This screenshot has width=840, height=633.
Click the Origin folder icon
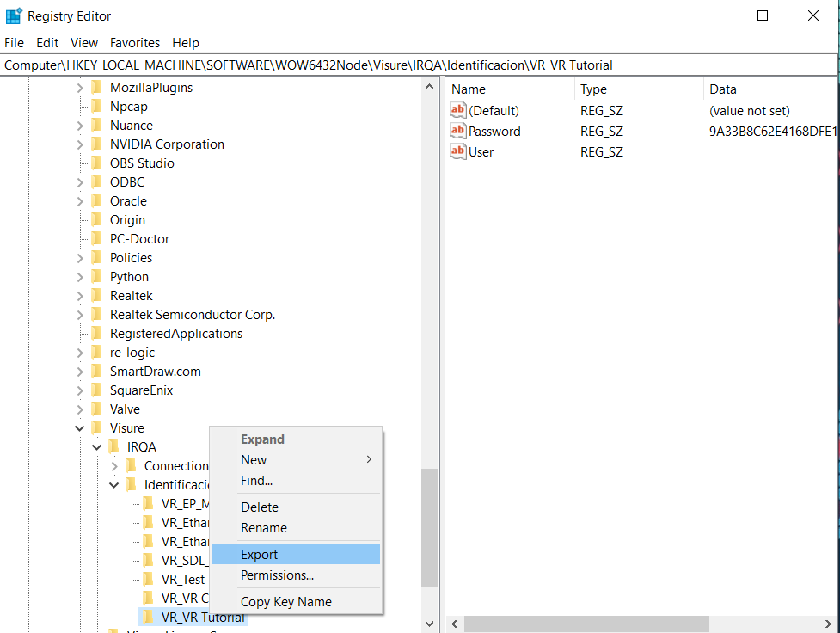tap(97, 220)
